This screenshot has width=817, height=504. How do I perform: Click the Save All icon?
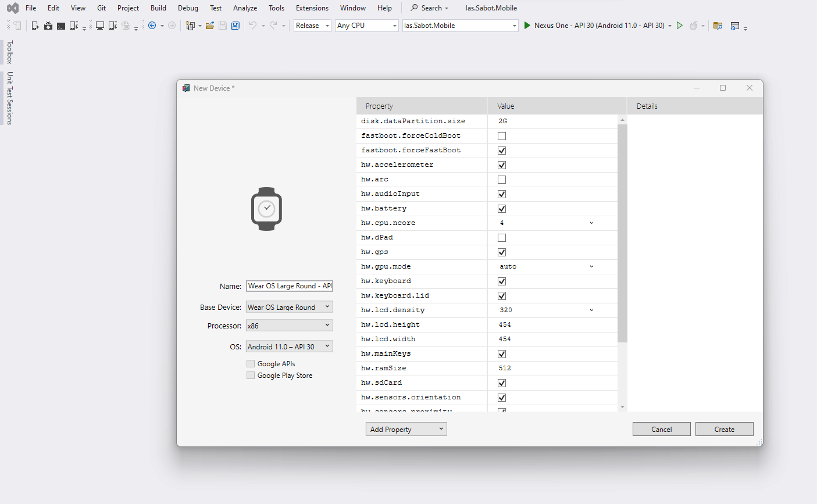pos(236,26)
